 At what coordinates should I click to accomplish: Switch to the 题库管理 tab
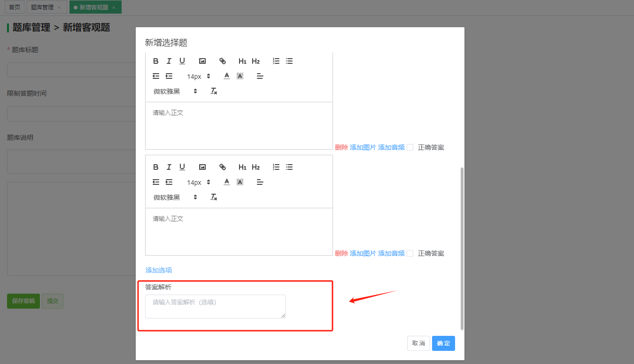(x=43, y=7)
